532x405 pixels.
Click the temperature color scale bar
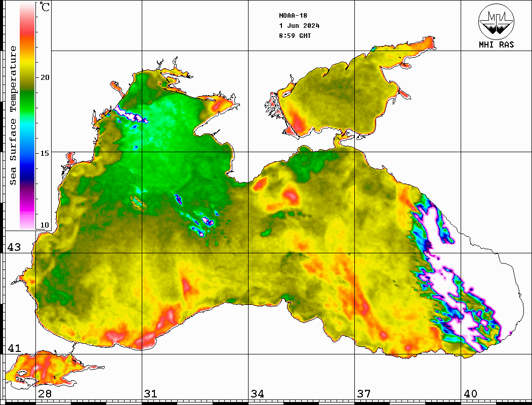[27, 116]
